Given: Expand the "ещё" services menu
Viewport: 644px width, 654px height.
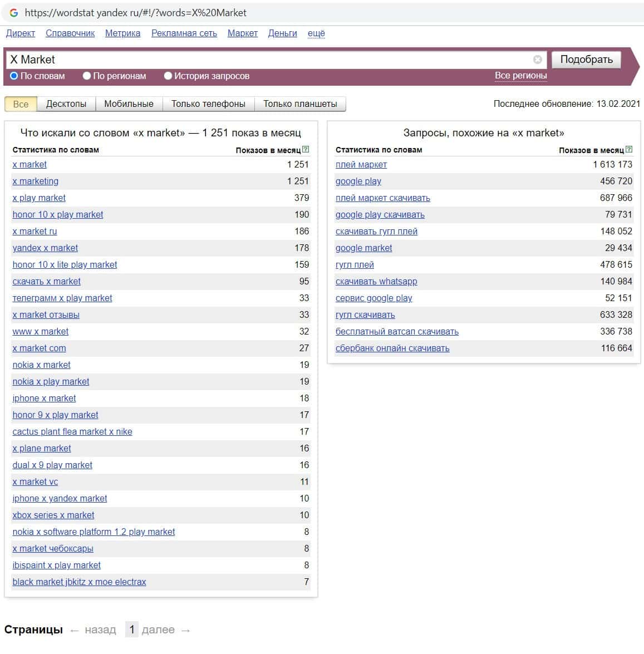Looking at the screenshot, I should 316,33.
